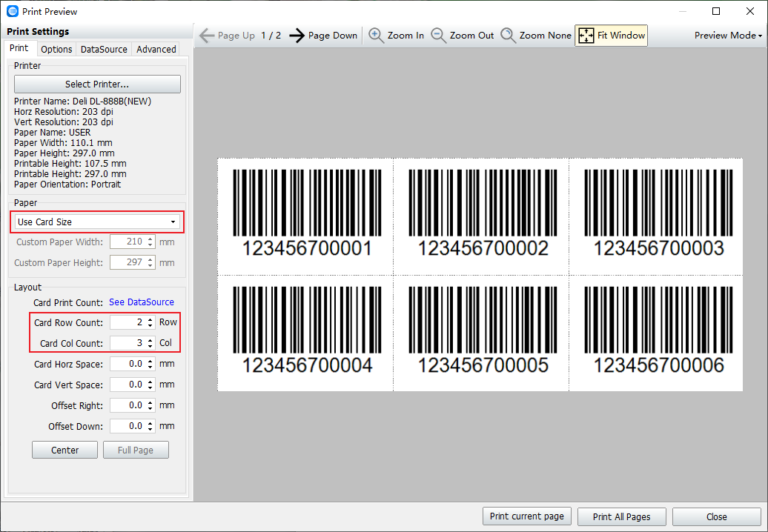Click the Custom Paper Width field

pos(132,242)
